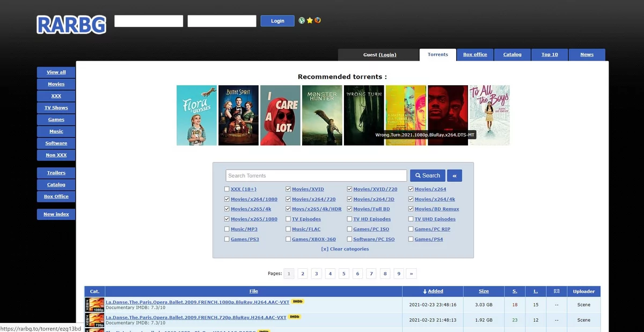Open Trailers in sidebar

pos(56,173)
